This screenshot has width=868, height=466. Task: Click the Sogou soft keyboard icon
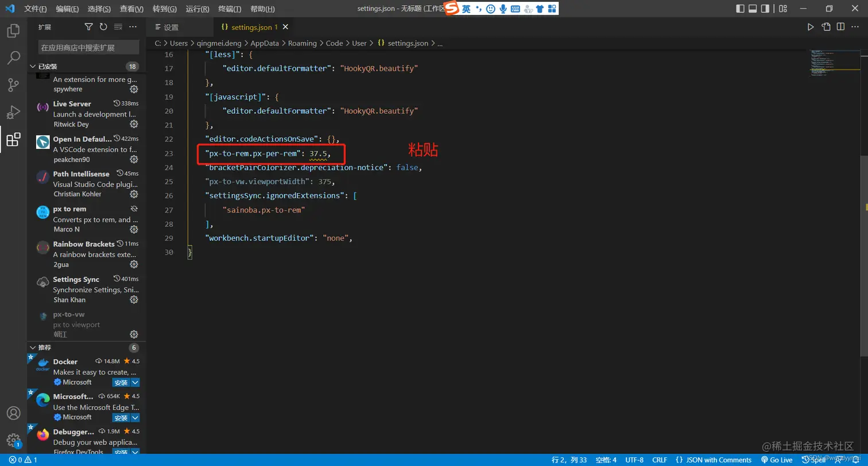point(516,9)
